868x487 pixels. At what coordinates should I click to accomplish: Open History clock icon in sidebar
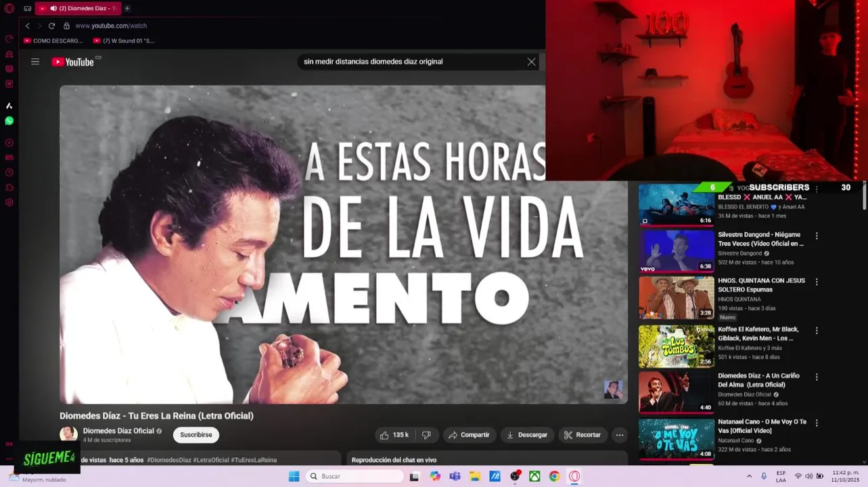point(9,172)
